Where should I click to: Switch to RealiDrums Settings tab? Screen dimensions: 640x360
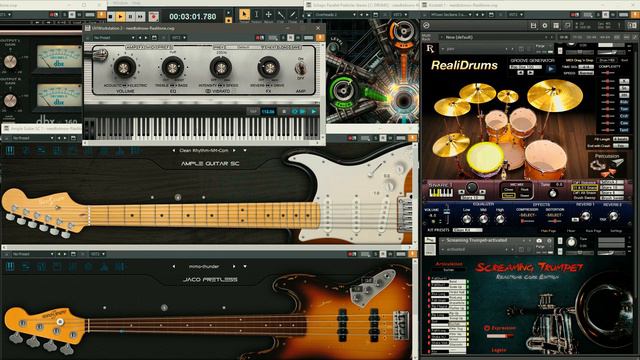tap(616, 231)
